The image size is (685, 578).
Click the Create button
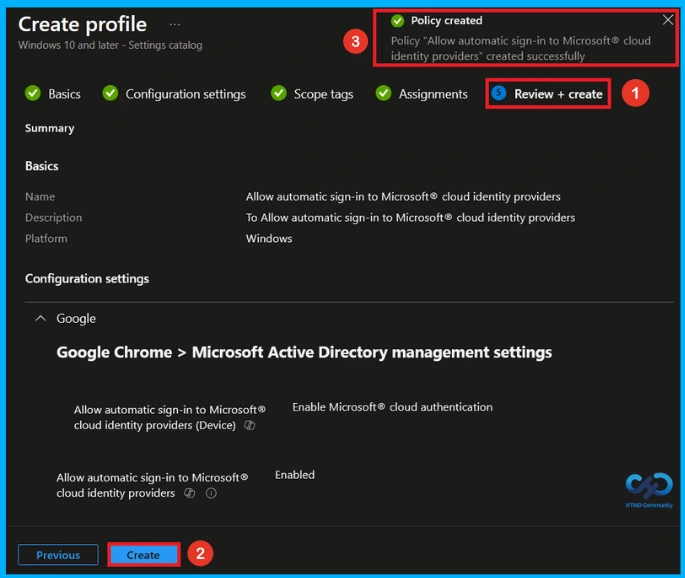click(143, 555)
